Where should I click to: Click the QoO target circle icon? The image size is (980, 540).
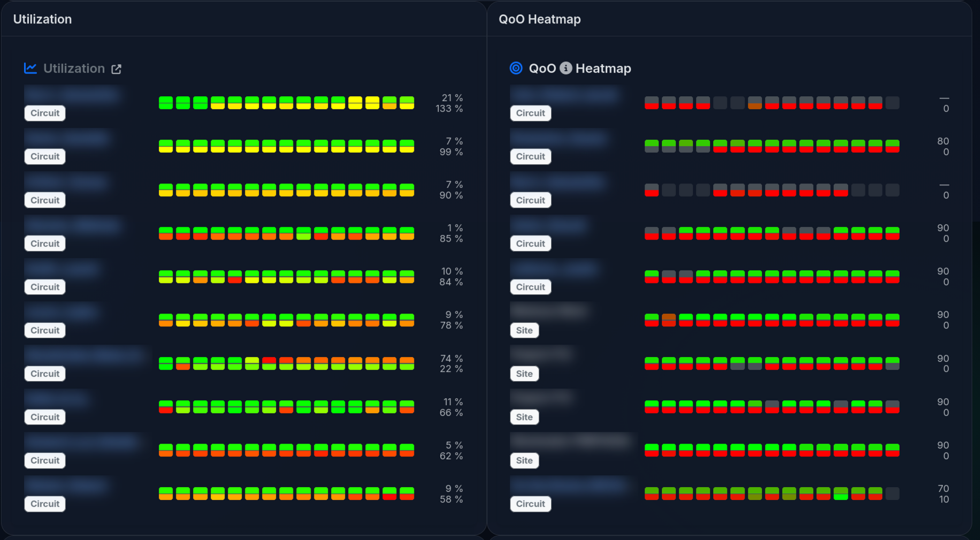tap(516, 68)
